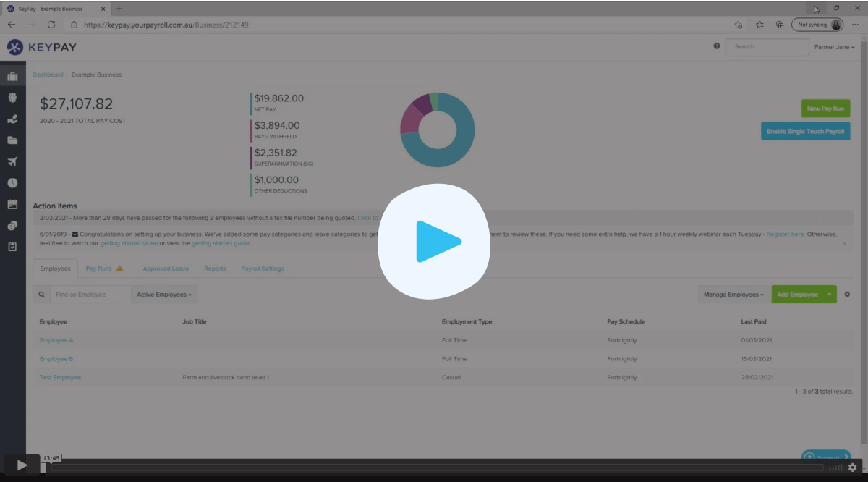Select the leave airplane icon in sidebar
The height and width of the screenshot is (482, 868).
(x=13, y=161)
